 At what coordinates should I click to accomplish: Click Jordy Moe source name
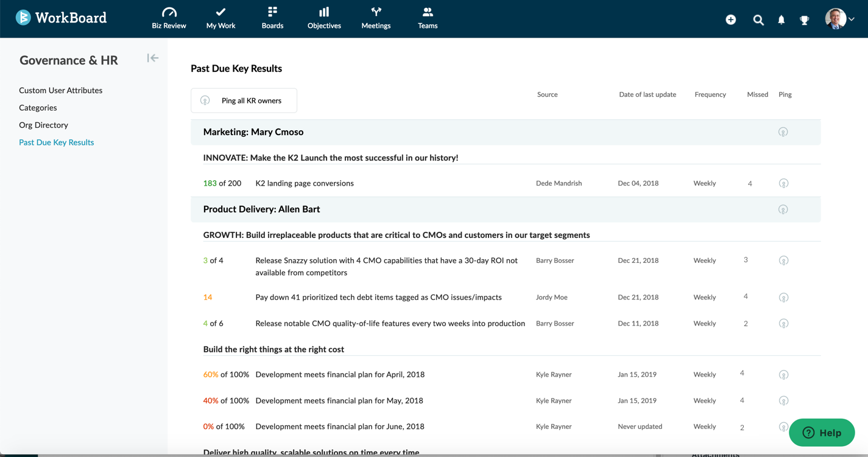click(x=551, y=298)
